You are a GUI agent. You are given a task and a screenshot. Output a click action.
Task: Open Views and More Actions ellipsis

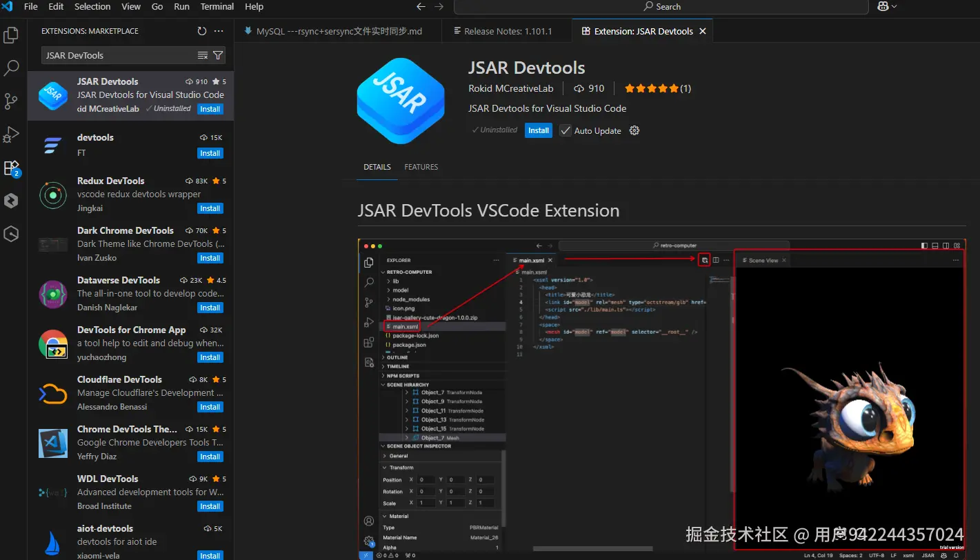(219, 31)
